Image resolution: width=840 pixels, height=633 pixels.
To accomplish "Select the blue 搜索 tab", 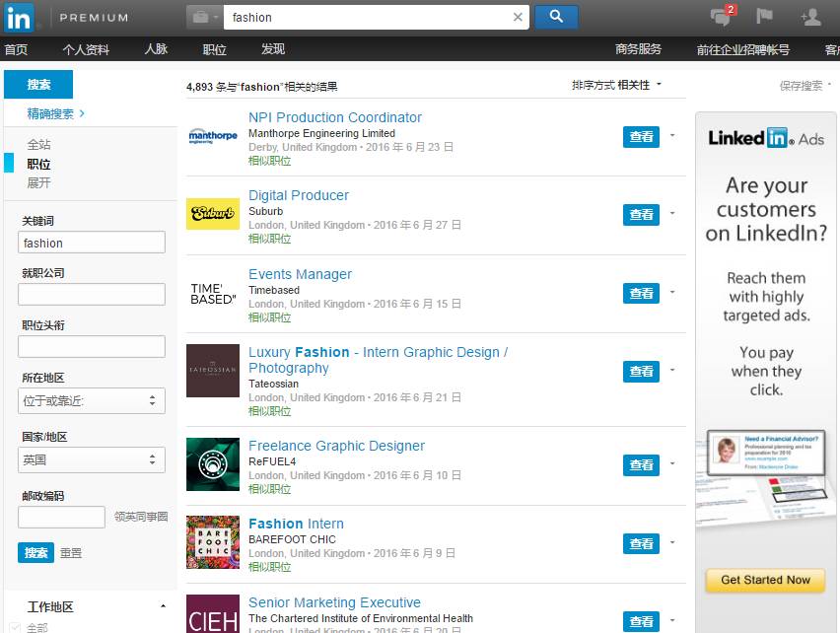I will [x=38, y=84].
